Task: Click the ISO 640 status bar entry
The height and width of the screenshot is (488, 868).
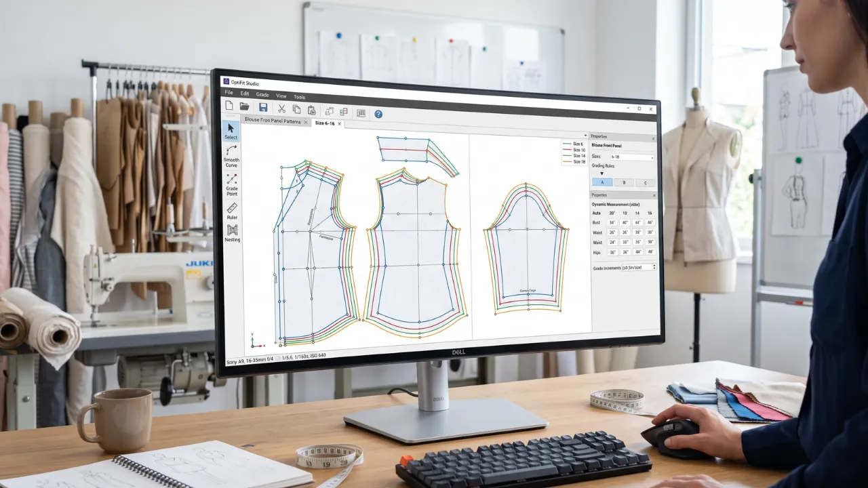Action: [x=317, y=355]
